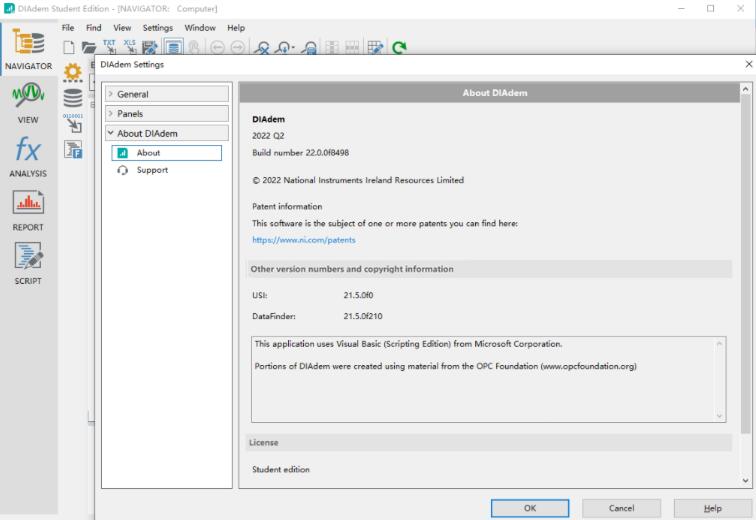This screenshot has width=756, height=520.
Task: Click the TXT import toolbar icon
Action: [x=109, y=47]
